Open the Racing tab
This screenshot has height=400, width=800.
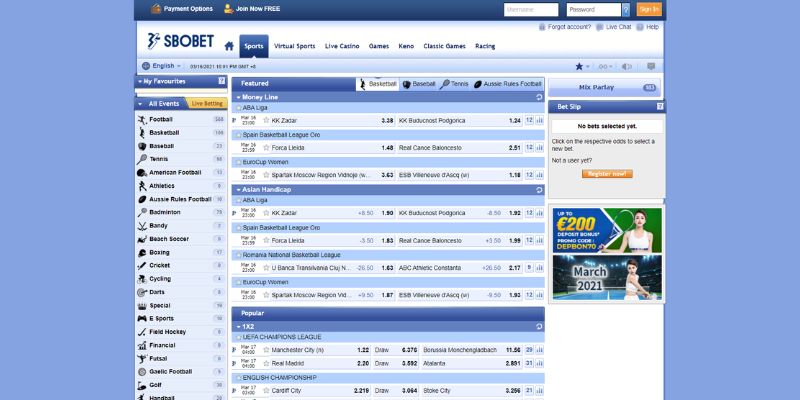tap(485, 46)
